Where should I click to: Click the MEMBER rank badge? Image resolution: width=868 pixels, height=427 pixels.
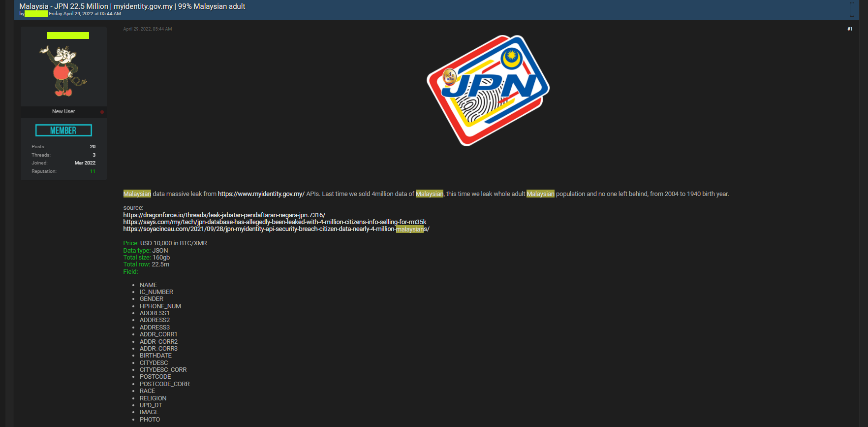(63, 131)
